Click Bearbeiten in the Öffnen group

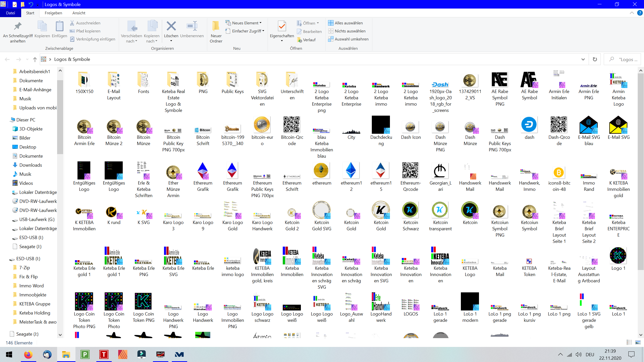click(x=309, y=31)
